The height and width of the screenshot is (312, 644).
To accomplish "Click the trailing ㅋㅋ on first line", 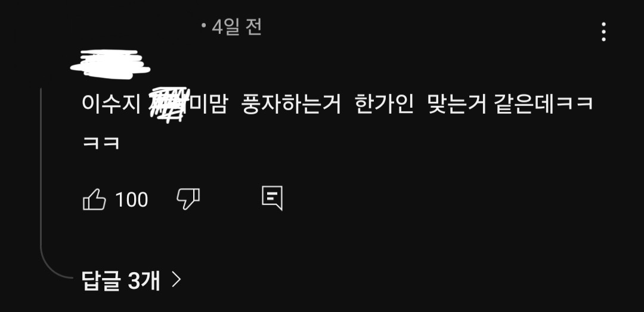I will pyautogui.click(x=574, y=104).
